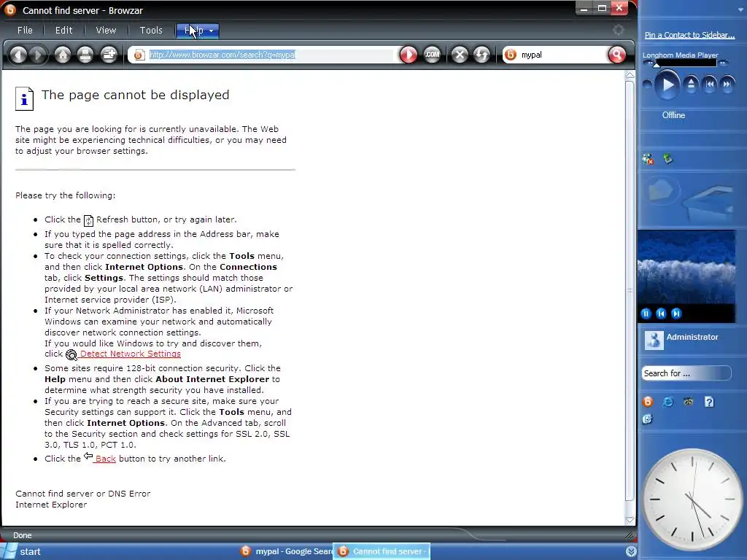
Task: Click the Print toolbar button
Action: tap(85, 55)
